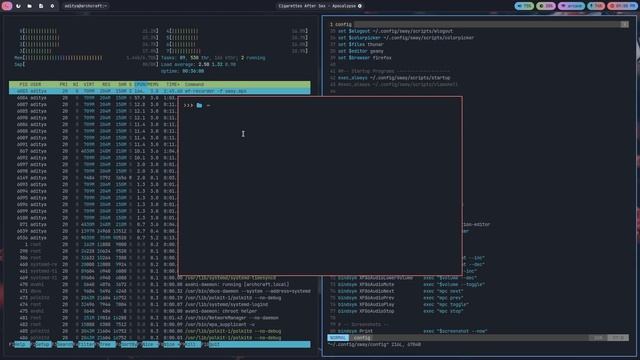Viewport: 640px width, 360px height.
Task: Click the terminal launcher icon next to the launcher menu
Action: coord(18,6)
